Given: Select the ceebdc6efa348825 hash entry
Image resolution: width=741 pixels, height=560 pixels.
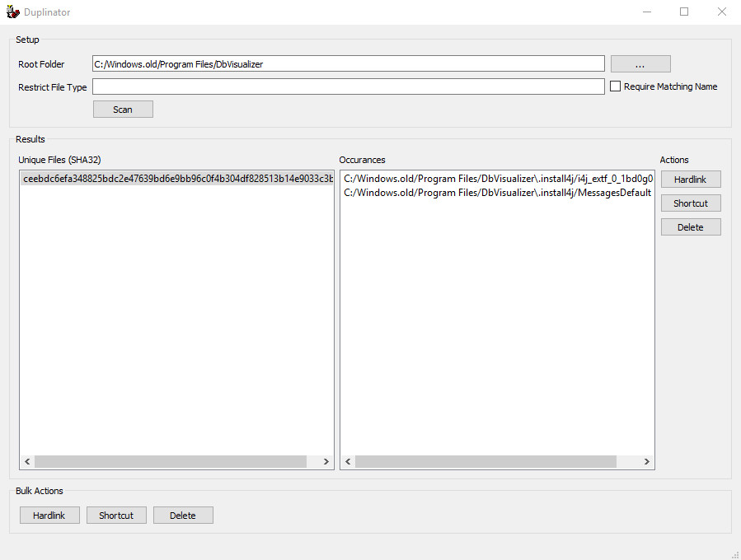Looking at the screenshot, I should tap(177, 179).
